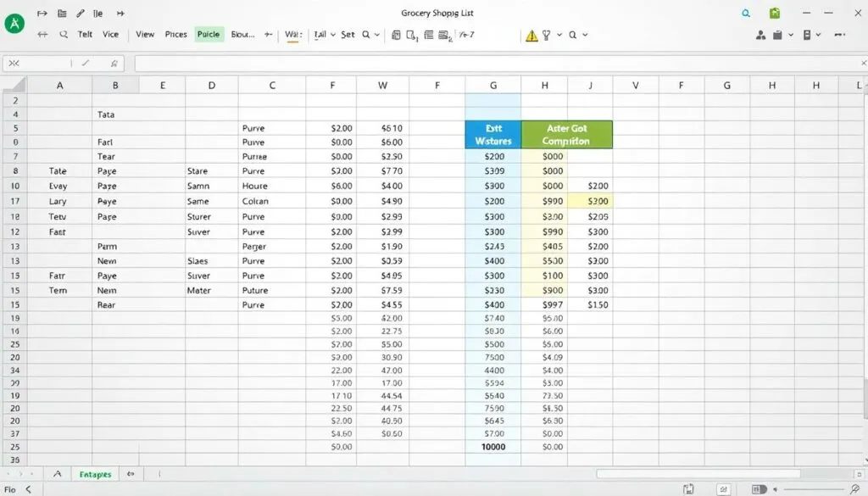Click the warning triangle alert icon

click(531, 36)
